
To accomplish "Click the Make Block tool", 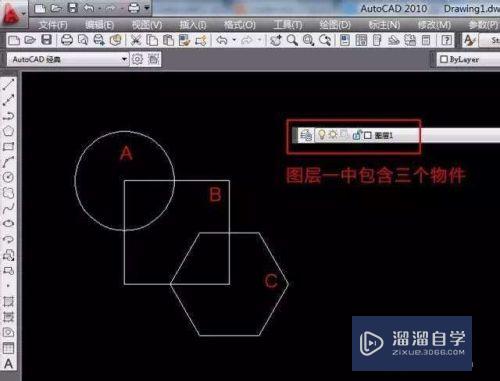I will [x=9, y=270].
